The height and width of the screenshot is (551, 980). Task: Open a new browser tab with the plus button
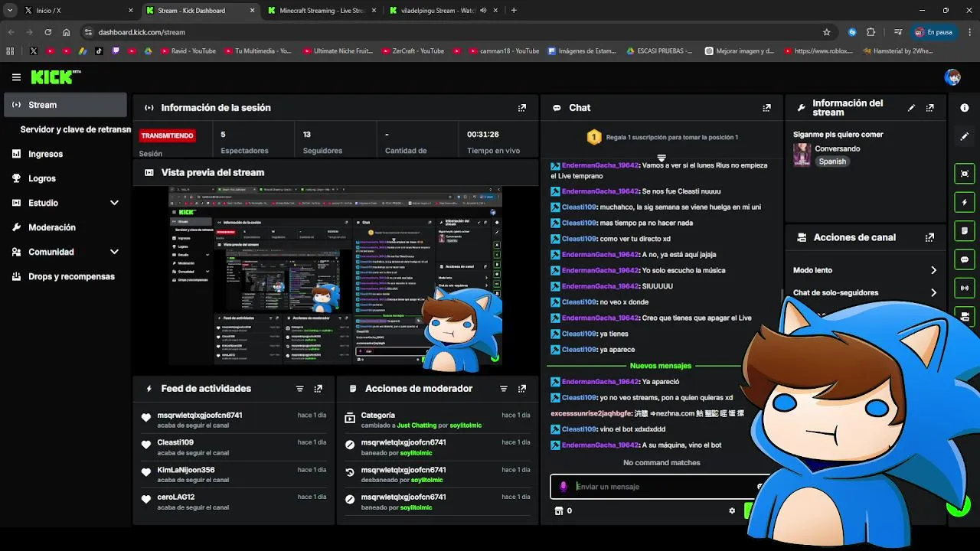click(514, 11)
